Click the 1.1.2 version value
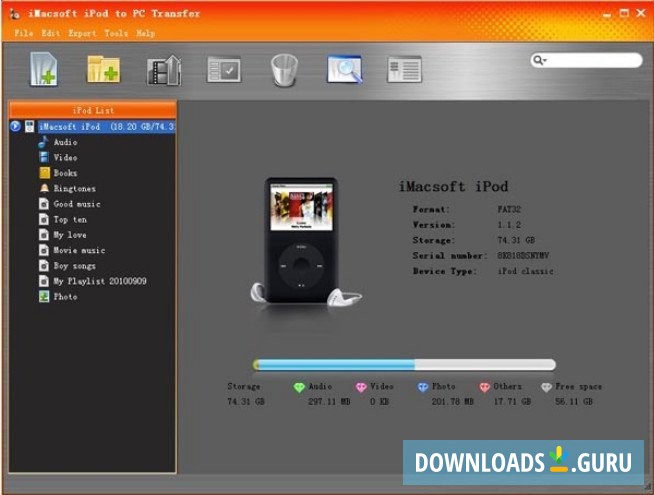Viewport: 654px width, 495px height. click(509, 224)
